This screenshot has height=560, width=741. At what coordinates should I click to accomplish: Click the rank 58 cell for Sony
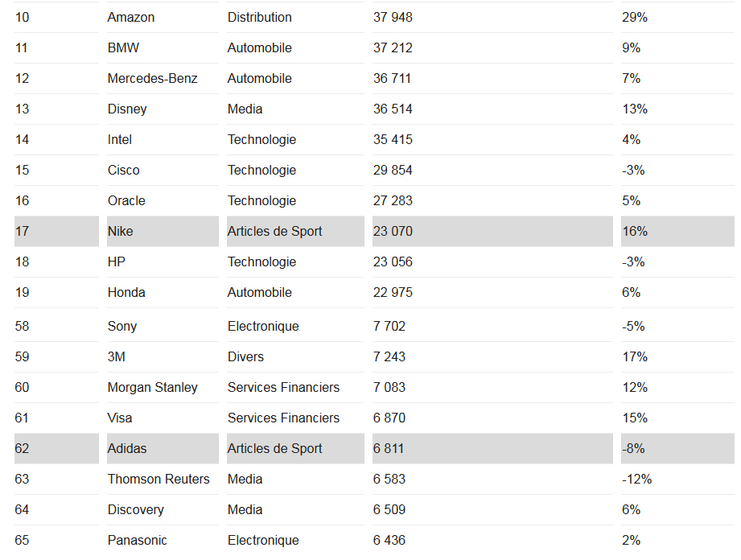(x=22, y=326)
